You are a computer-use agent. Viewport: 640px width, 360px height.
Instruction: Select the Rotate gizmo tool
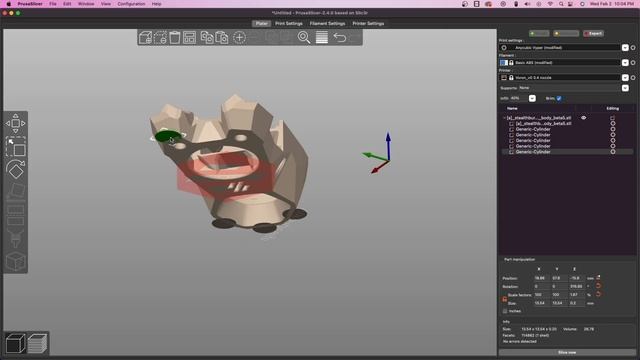click(16, 169)
